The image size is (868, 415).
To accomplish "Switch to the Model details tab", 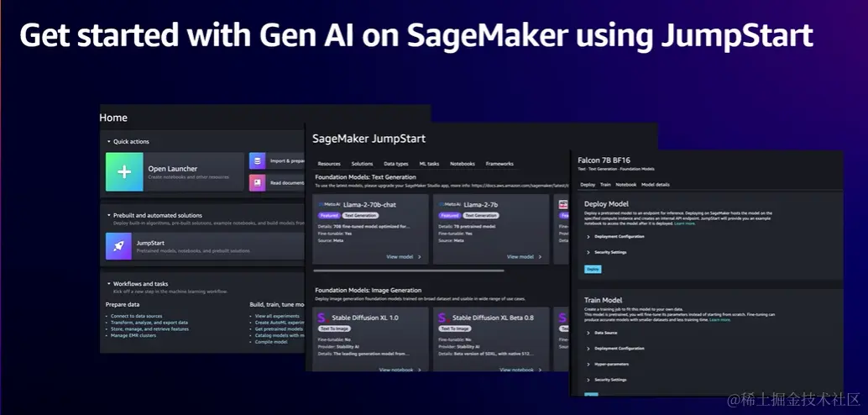I will [656, 185].
